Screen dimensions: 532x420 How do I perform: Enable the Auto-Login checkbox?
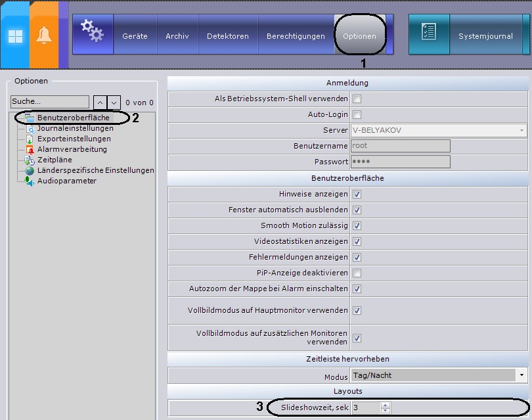click(x=357, y=115)
